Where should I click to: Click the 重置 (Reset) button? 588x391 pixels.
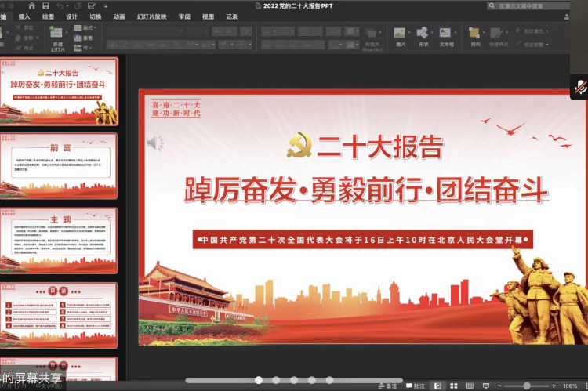point(83,38)
